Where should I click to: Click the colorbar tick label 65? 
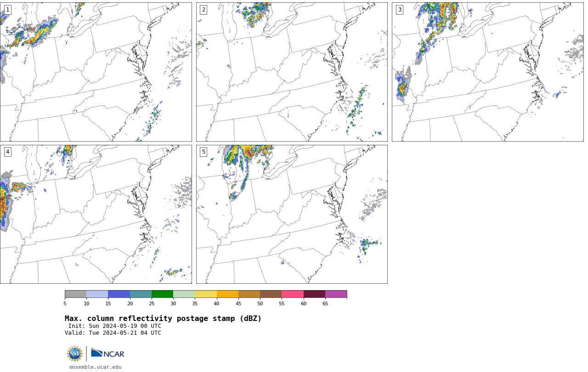coord(325,303)
